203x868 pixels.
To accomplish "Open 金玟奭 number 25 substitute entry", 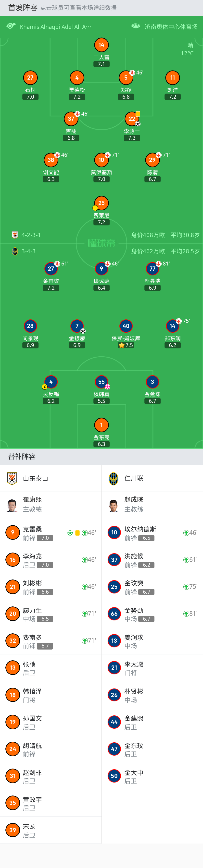I will (x=152, y=587).
